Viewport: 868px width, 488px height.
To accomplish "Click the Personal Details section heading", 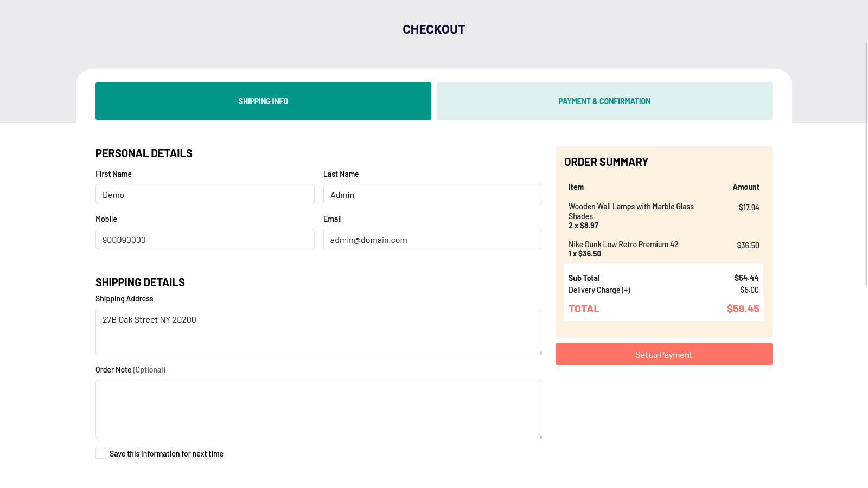I will (143, 153).
